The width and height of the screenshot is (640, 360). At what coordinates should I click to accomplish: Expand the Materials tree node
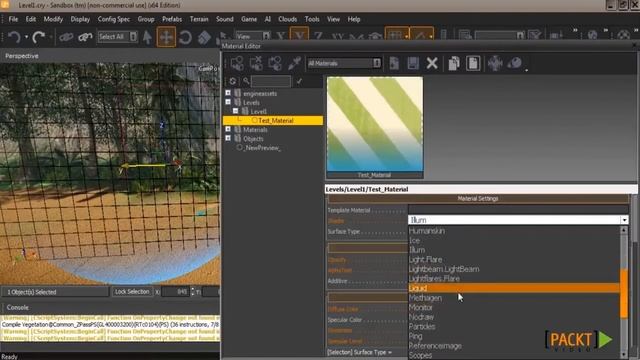click(228, 129)
